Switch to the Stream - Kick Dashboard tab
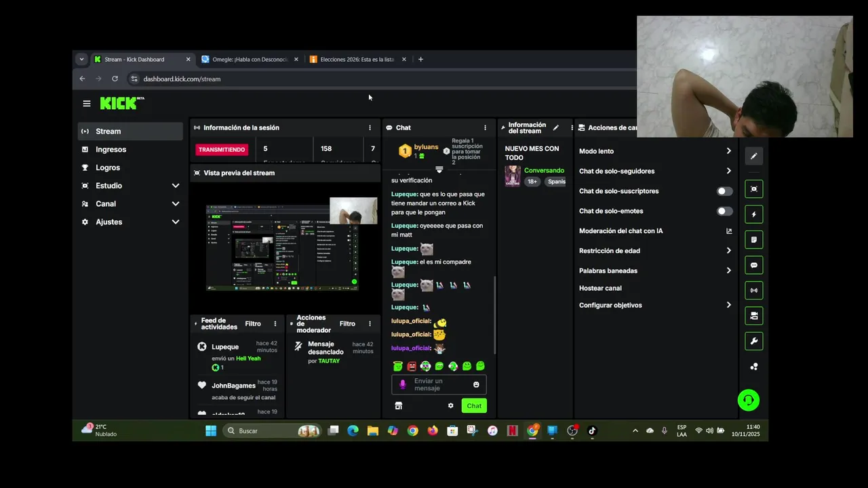 tap(142, 60)
